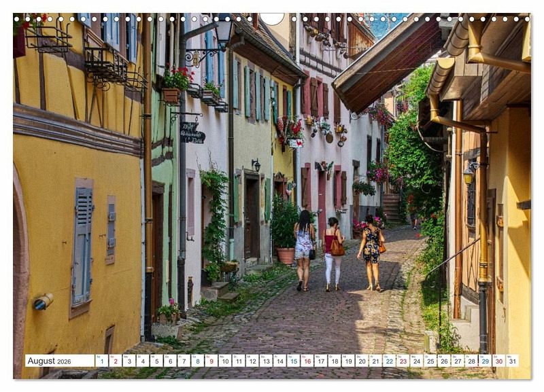Select day 13 in the calendar strip

pos(266,361)
